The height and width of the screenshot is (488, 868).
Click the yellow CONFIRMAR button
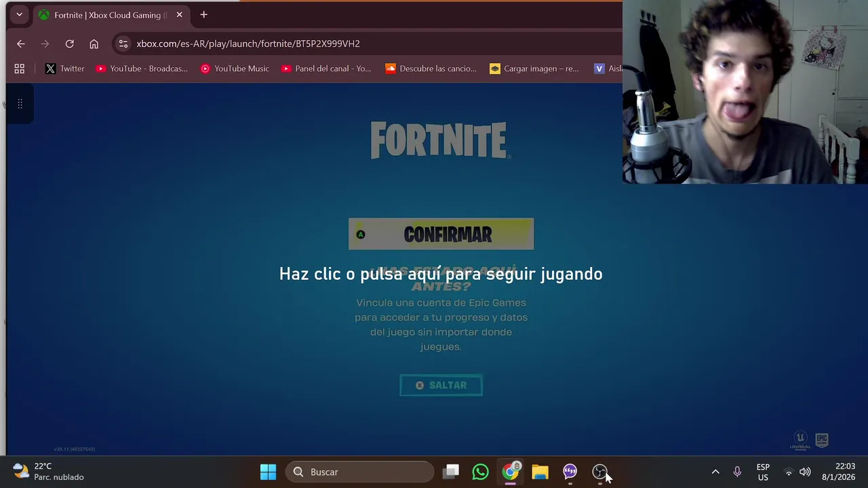tap(441, 234)
